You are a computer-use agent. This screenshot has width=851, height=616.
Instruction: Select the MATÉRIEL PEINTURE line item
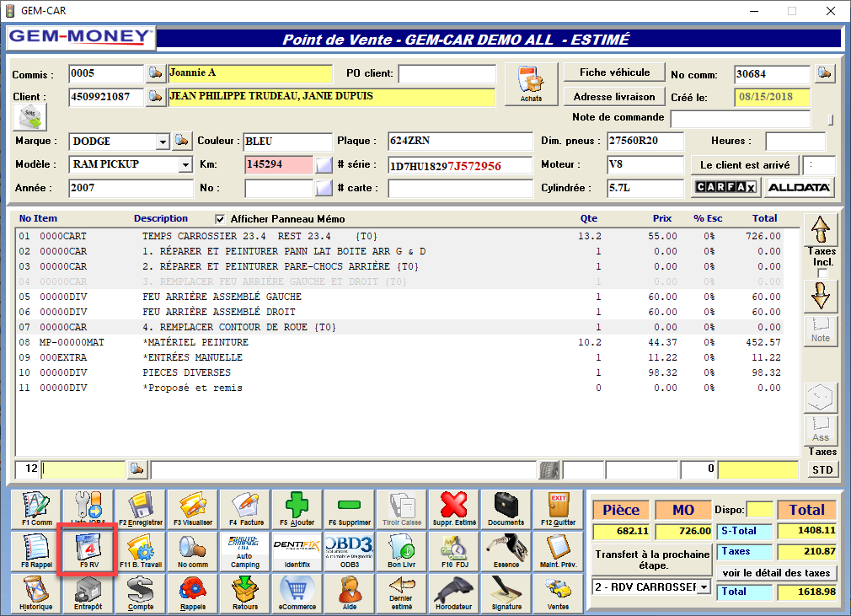pyautogui.click(x=400, y=342)
